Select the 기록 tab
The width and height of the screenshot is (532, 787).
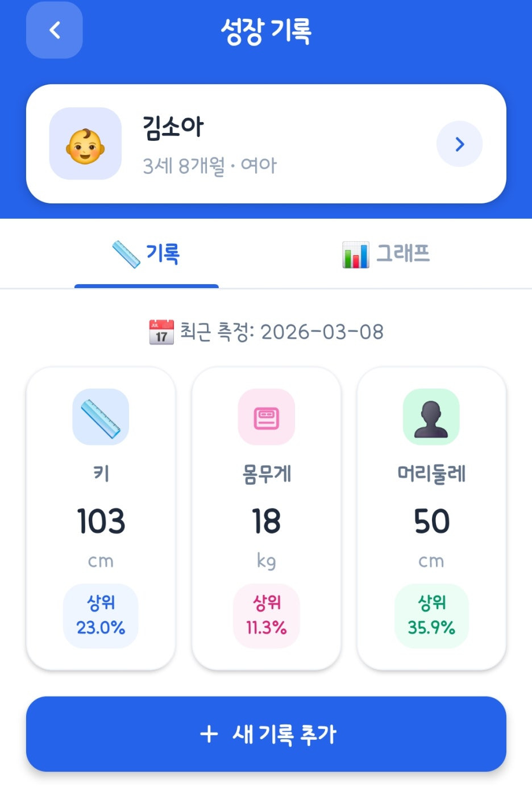coord(147,253)
